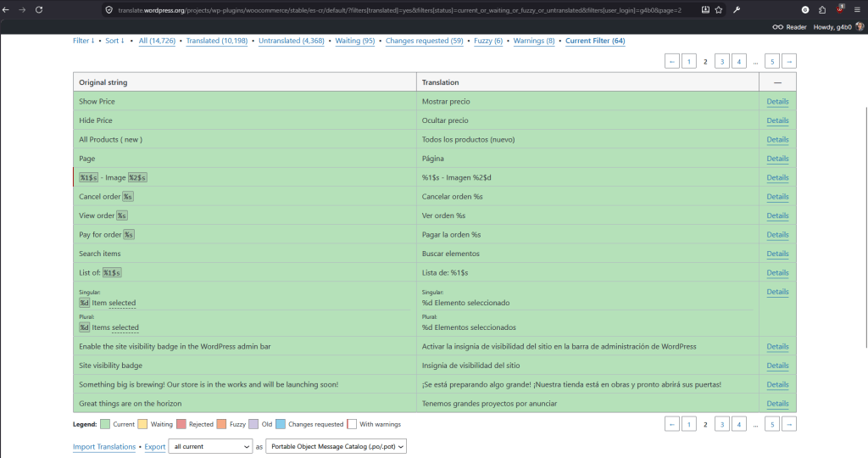Viewport: 868px width, 458px height.
Task: Click the translation 'Pagar la orden %s'
Action: coord(451,235)
